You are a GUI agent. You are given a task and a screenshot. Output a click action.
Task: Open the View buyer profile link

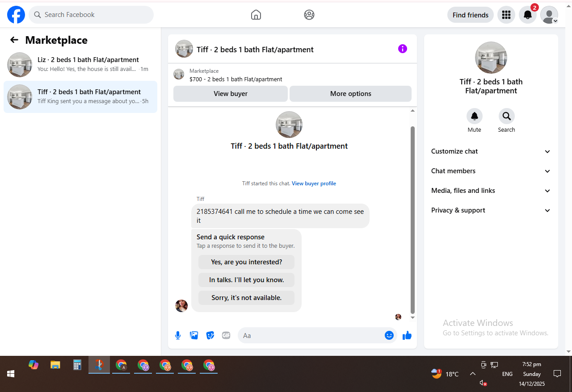point(314,183)
